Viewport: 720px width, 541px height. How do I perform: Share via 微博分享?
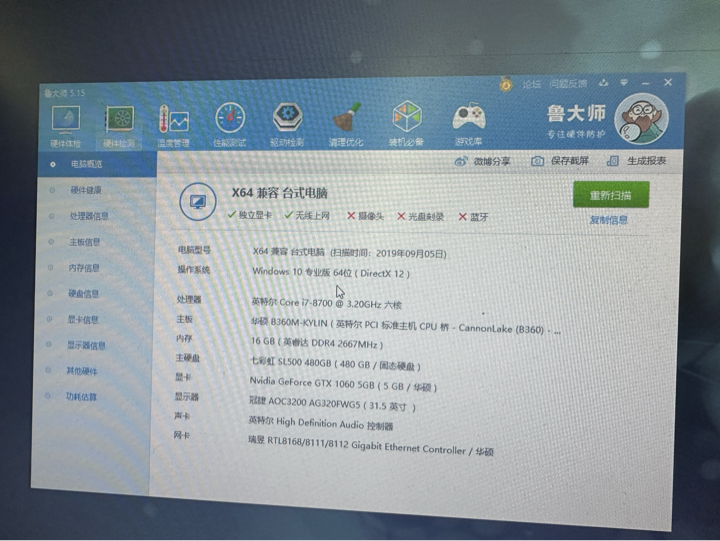click(482, 161)
